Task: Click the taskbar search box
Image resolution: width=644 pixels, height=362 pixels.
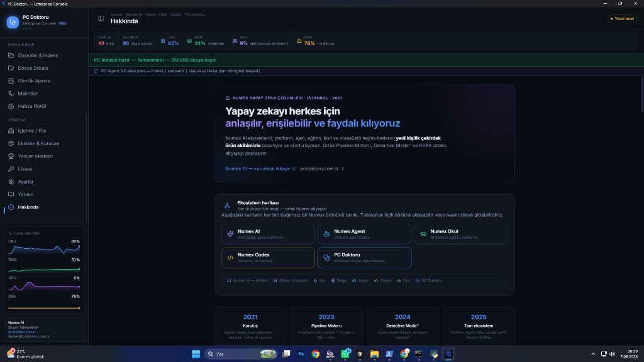Action: (241, 354)
